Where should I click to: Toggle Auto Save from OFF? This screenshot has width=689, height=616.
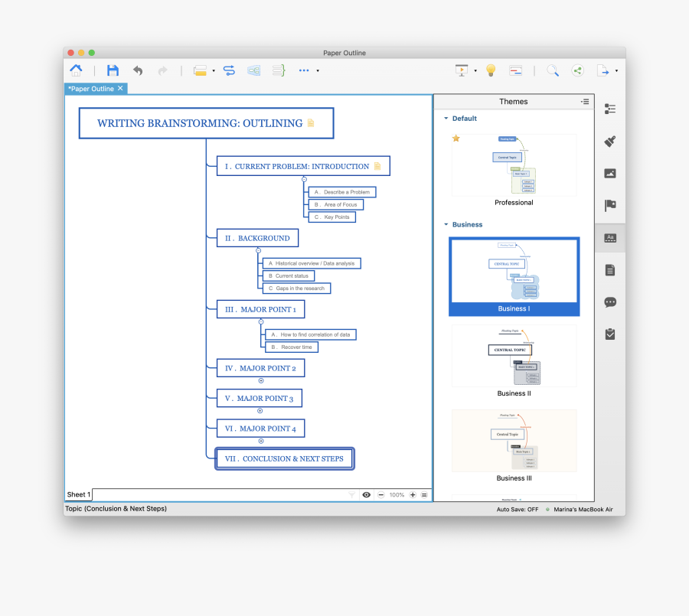(519, 509)
